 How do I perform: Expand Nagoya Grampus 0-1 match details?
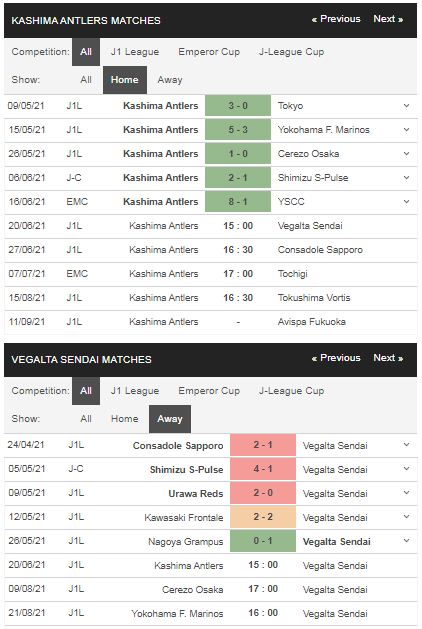click(x=406, y=541)
